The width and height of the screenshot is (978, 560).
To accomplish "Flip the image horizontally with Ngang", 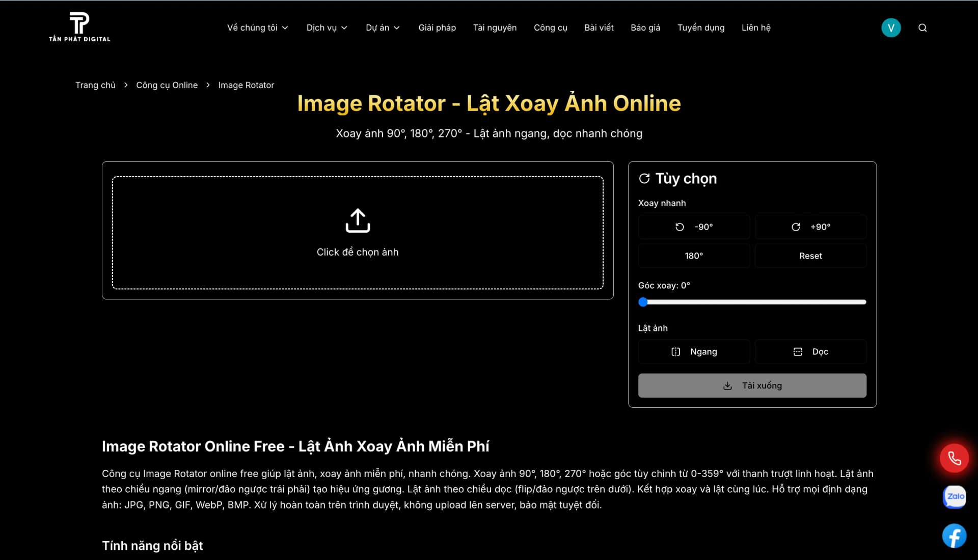I will pyautogui.click(x=694, y=351).
